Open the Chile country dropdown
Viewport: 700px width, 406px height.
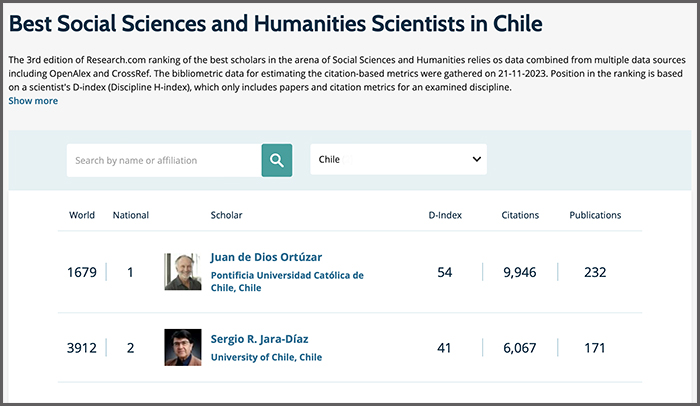point(398,160)
